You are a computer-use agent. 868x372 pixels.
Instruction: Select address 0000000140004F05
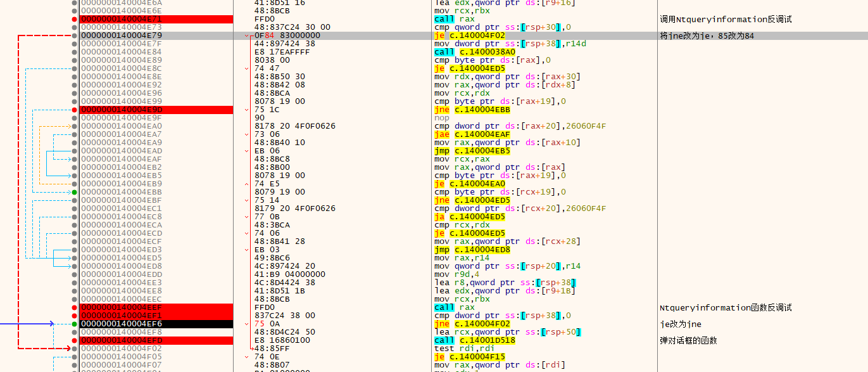click(x=121, y=357)
